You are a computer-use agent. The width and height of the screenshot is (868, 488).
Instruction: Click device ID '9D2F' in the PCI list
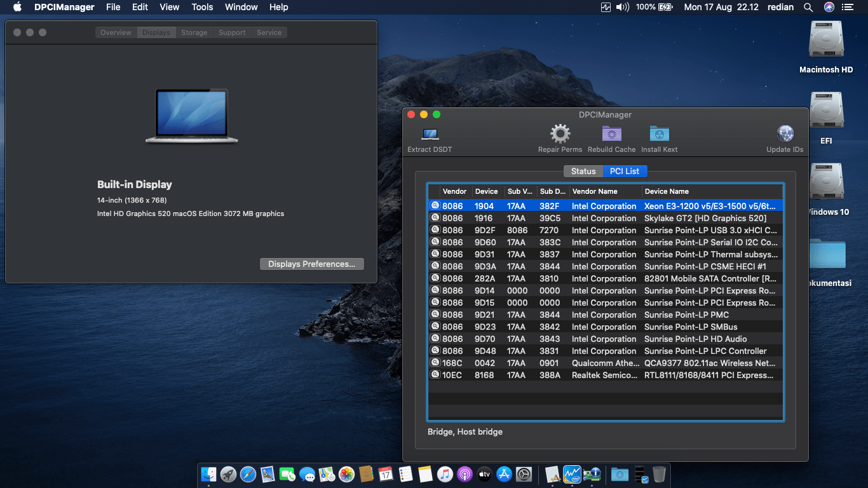pos(485,230)
